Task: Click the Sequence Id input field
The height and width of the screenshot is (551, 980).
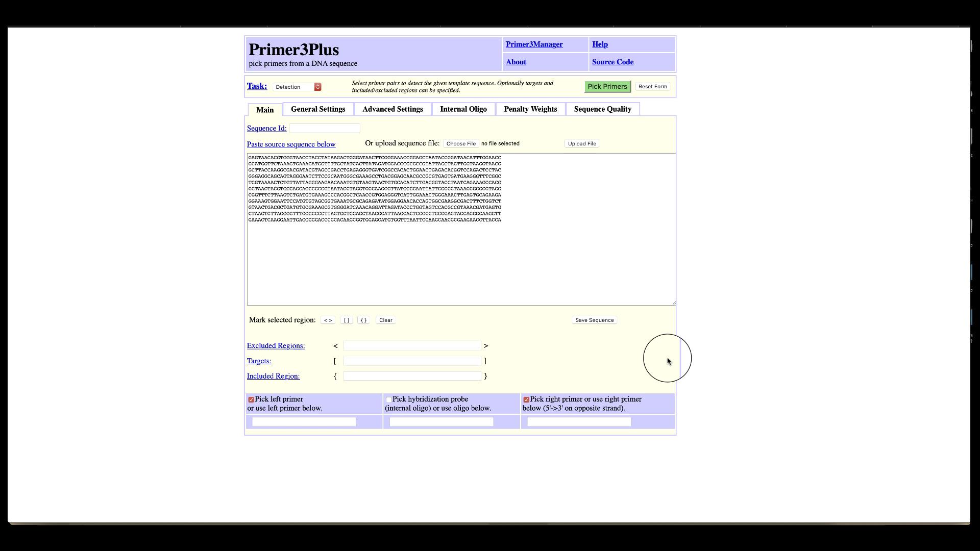Action: pyautogui.click(x=325, y=129)
